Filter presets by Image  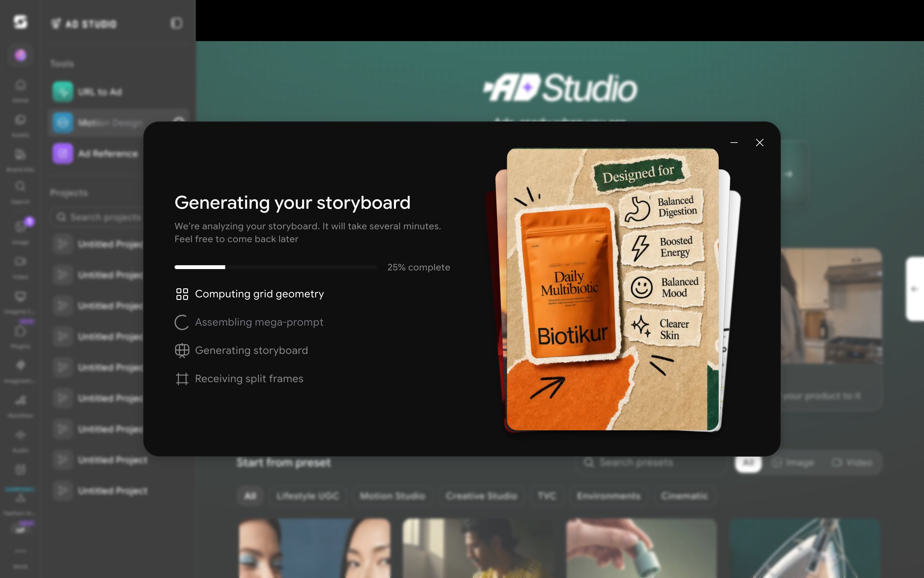pyautogui.click(x=793, y=462)
